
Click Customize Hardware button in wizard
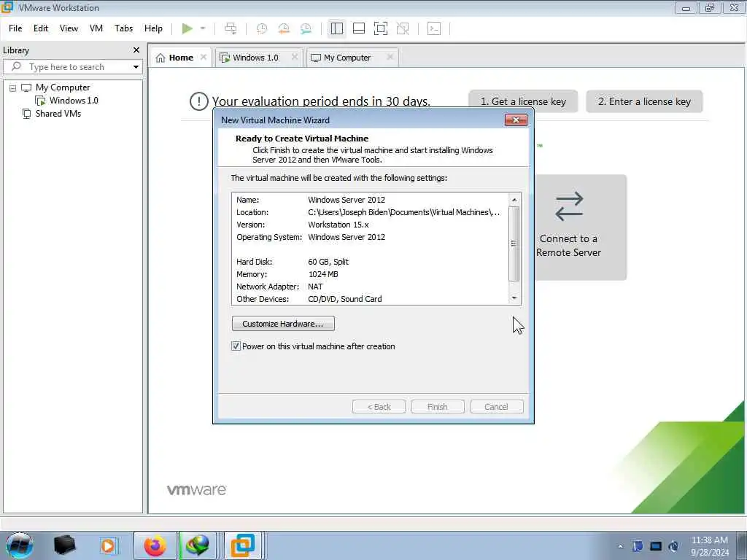tap(283, 324)
